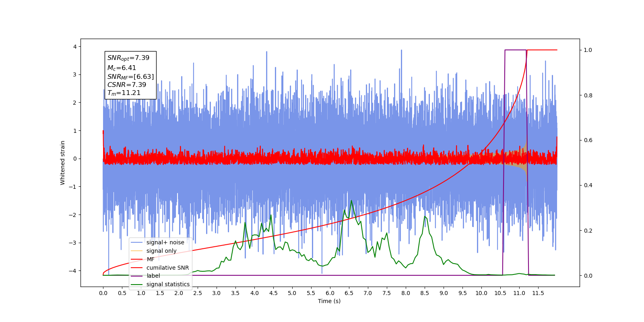Click the 9.0 tick on the time axis

point(444,293)
